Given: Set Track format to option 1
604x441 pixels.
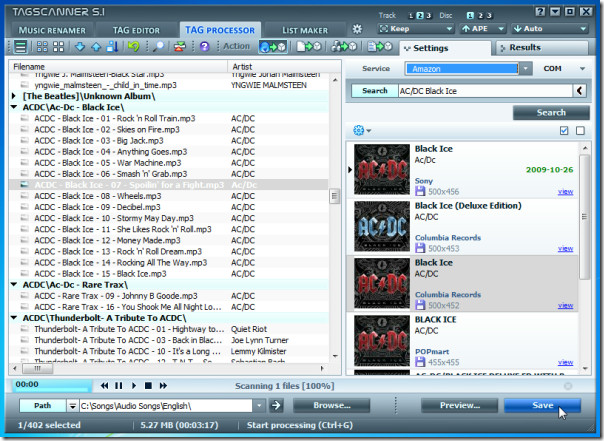Looking at the screenshot, I should pyautogui.click(x=411, y=16).
